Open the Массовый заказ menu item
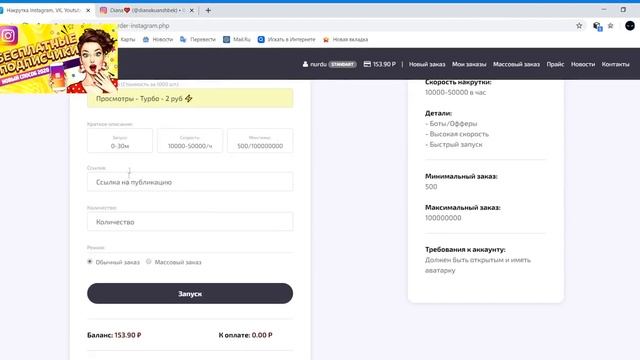Screen dimensions: 640x360 [516, 64]
